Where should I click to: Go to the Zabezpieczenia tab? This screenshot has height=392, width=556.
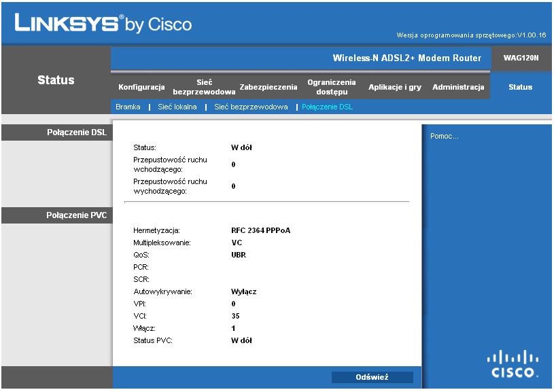click(x=268, y=87)
